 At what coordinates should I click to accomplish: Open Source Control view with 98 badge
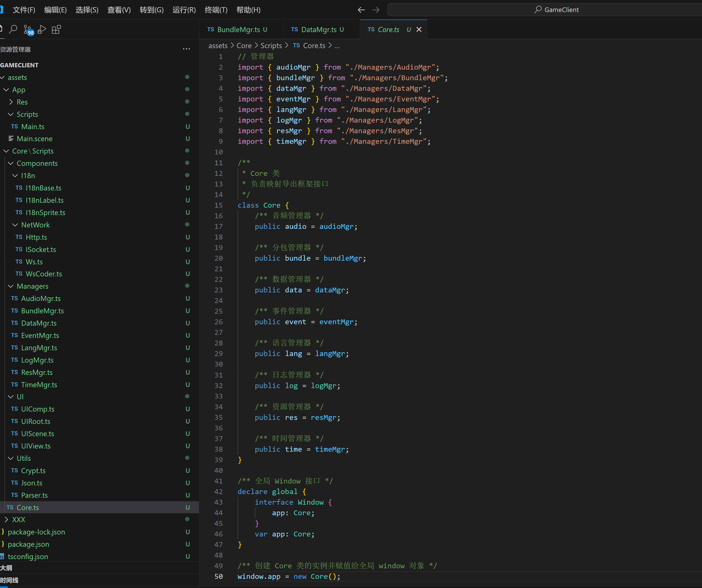point(28,30)
